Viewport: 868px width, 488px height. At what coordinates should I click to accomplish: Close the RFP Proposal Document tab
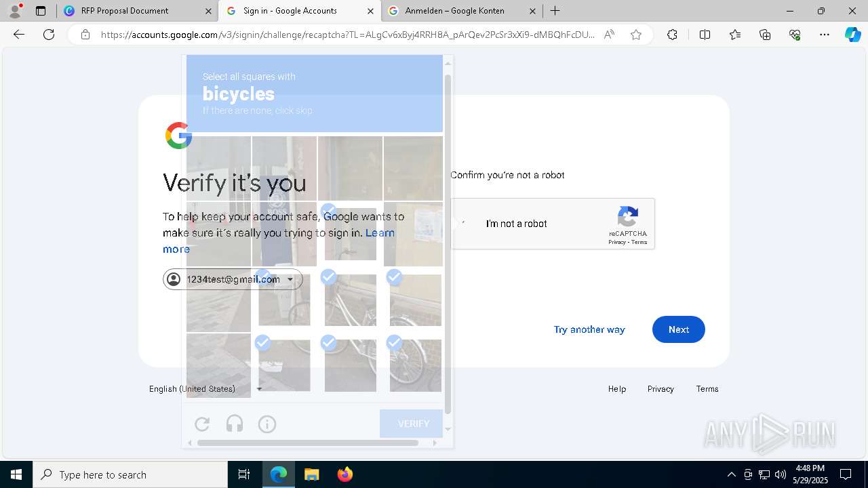pos(208,11)
